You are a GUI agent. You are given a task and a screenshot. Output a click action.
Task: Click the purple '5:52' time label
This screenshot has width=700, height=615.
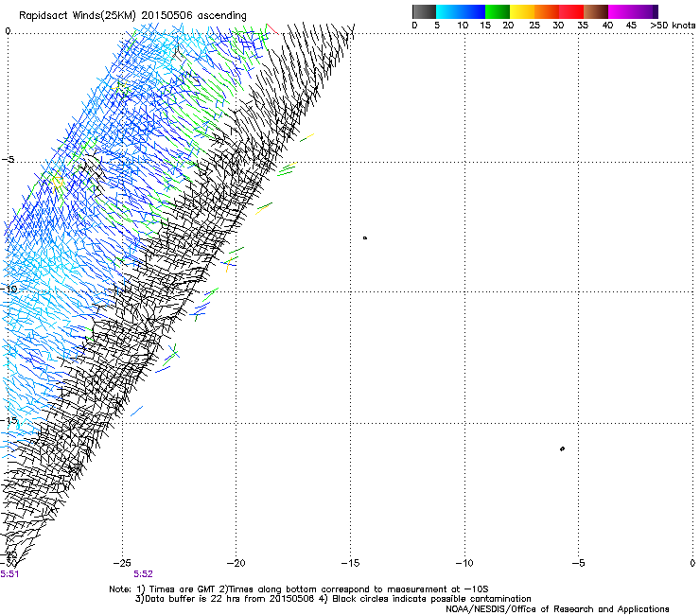(143, 574)
